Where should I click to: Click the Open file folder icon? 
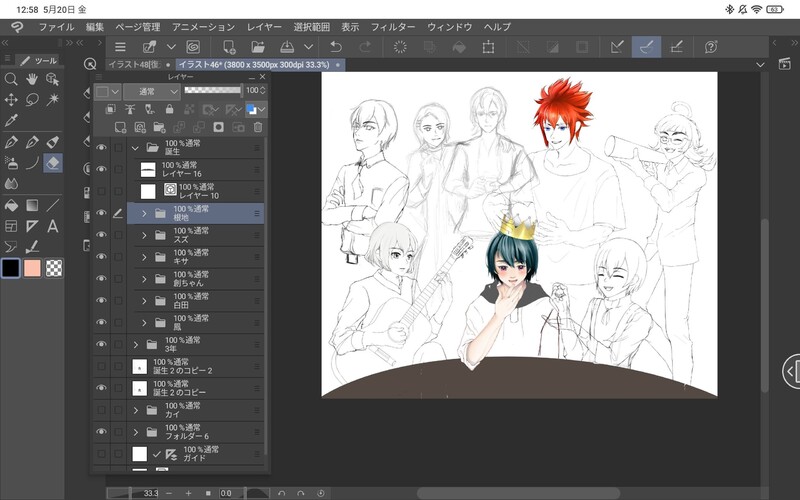click(x=258, y=47)
